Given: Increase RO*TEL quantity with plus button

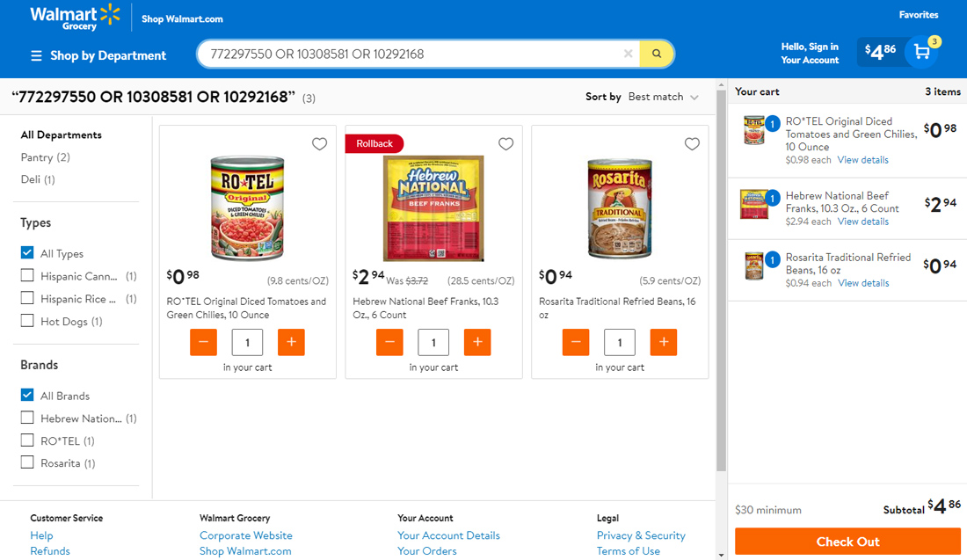Looking at the screenshot, I should click(x=291, y=342).
